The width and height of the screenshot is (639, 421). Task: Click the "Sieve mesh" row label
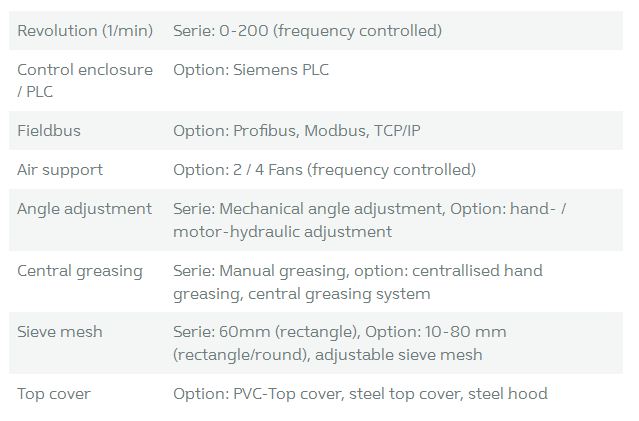coord(60,332)
